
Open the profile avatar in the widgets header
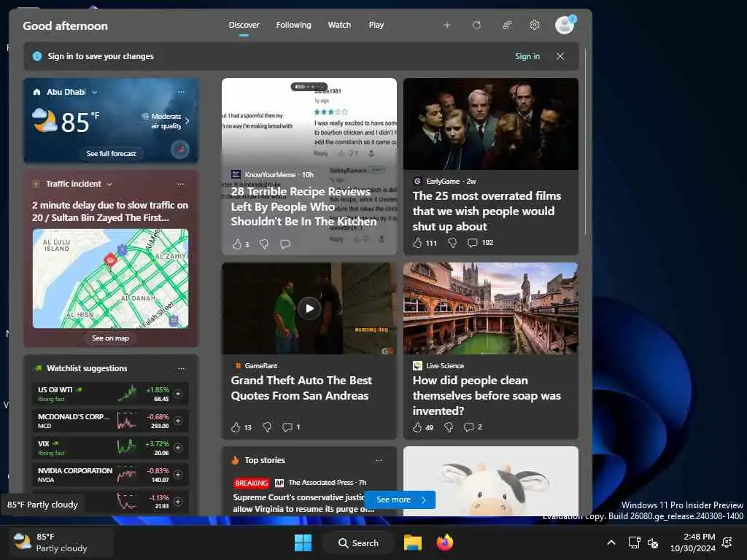565,25
